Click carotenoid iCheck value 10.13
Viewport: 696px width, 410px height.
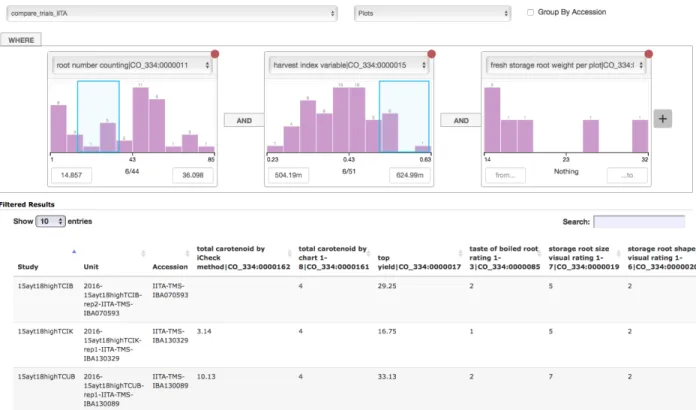pyautogui.click(x=206, y=377)
